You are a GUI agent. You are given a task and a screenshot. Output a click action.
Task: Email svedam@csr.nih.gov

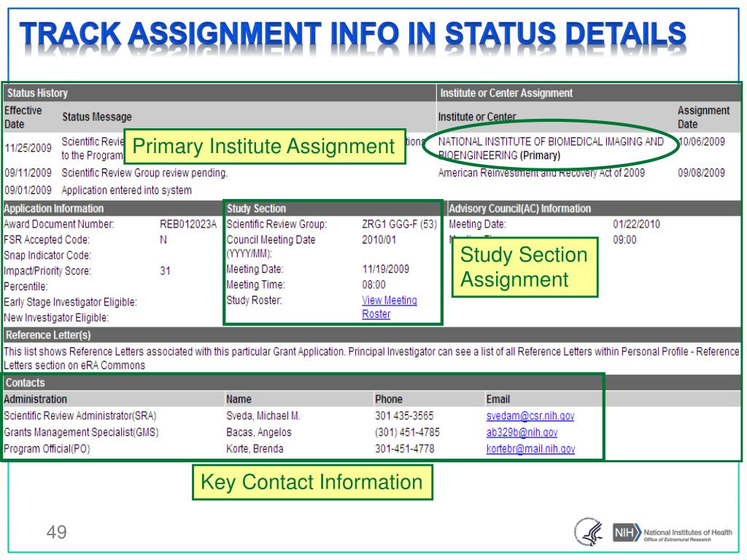click(530, 416)
